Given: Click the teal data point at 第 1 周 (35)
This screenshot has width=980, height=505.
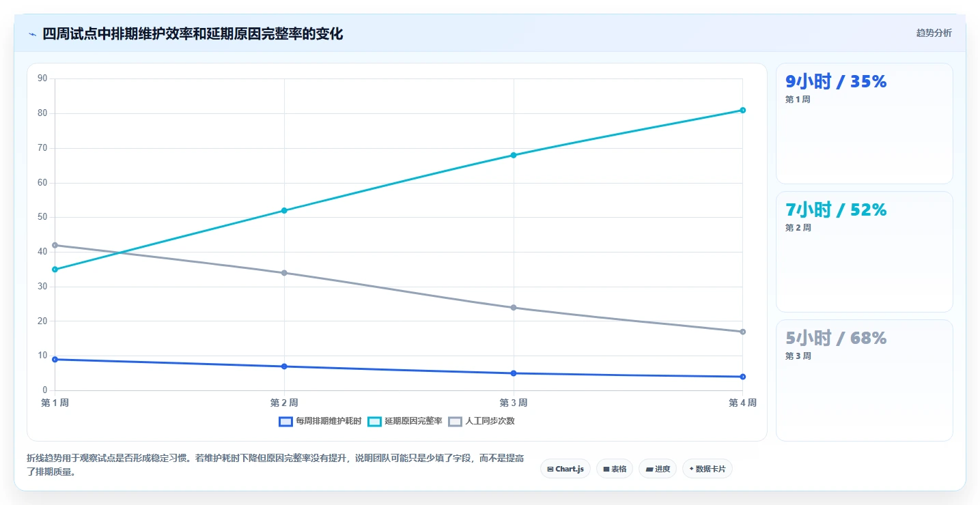Looking at the screenshot, I should coord(55,269).
